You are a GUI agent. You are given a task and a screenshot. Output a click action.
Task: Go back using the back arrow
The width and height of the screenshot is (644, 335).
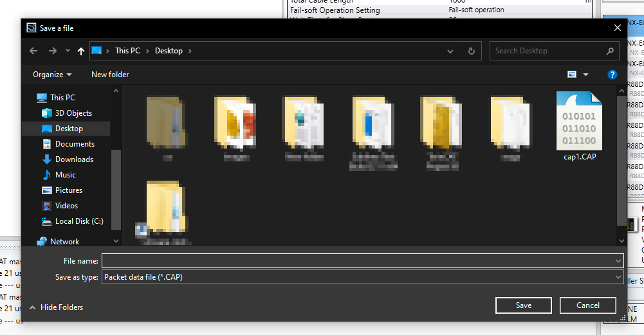click(33, 51)
